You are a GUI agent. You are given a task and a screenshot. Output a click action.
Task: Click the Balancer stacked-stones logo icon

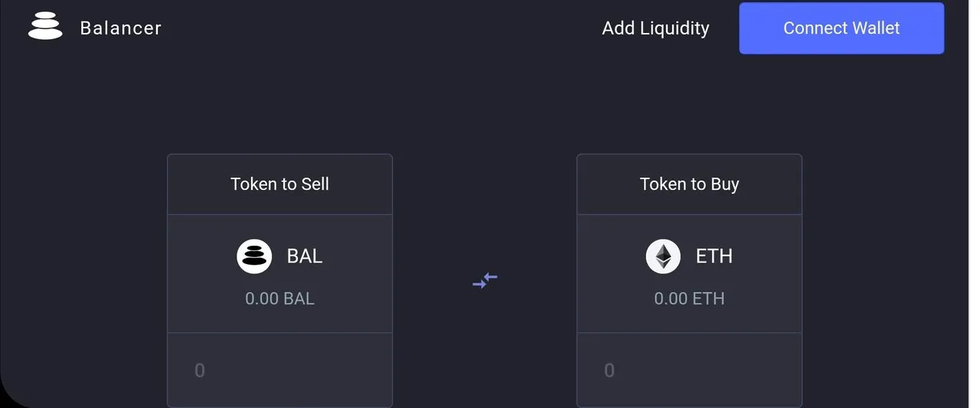pos(45,28)
